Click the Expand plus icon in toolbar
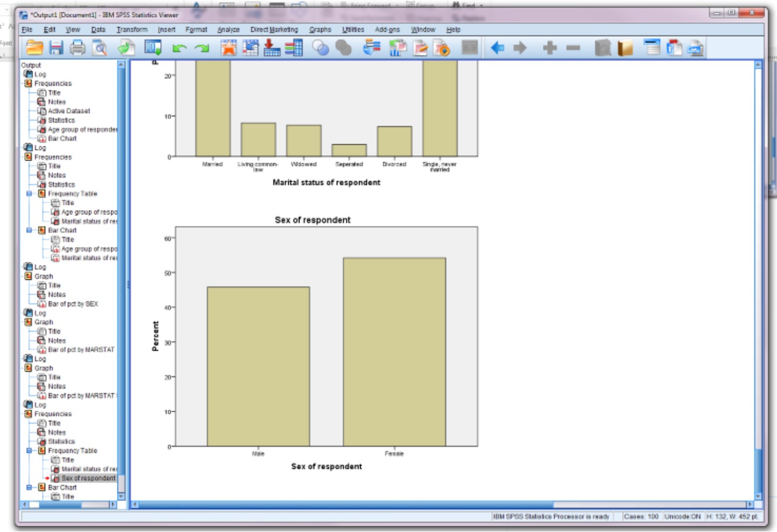The width and height of the screenshot is (777, 532). (550, 48)
